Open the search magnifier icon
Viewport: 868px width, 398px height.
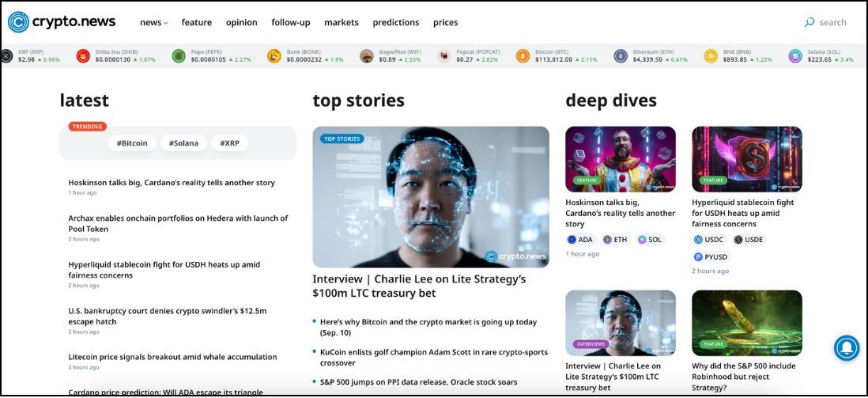pos(810,22)
